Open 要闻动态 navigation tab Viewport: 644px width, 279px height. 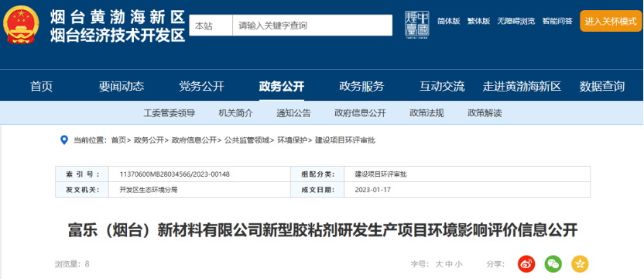[122, 87]
